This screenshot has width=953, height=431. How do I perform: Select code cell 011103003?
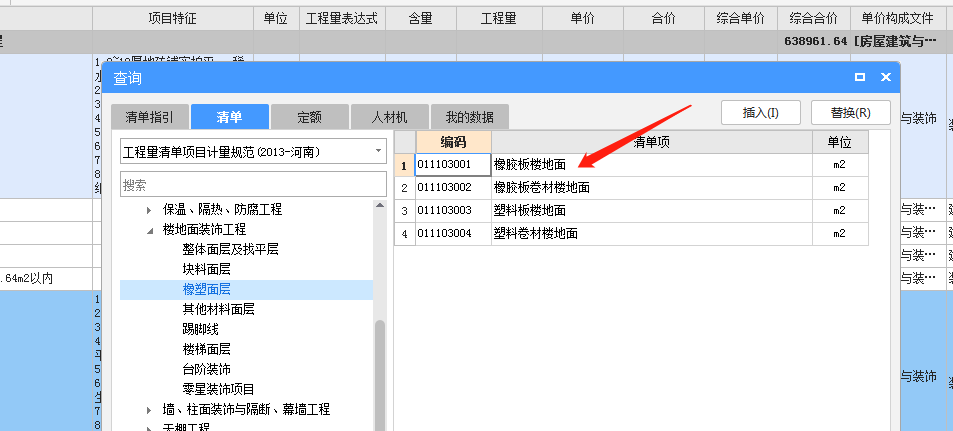pyautogui.click(x=453, y=211)
